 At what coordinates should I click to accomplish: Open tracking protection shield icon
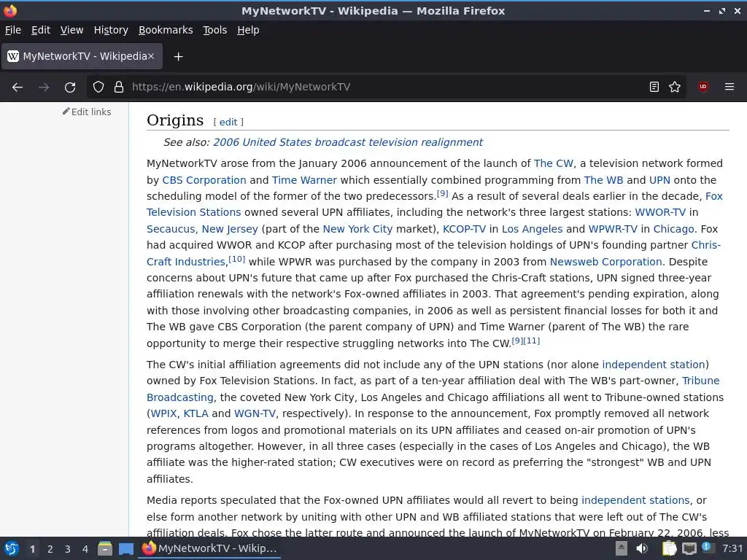(x=98, y=87)
